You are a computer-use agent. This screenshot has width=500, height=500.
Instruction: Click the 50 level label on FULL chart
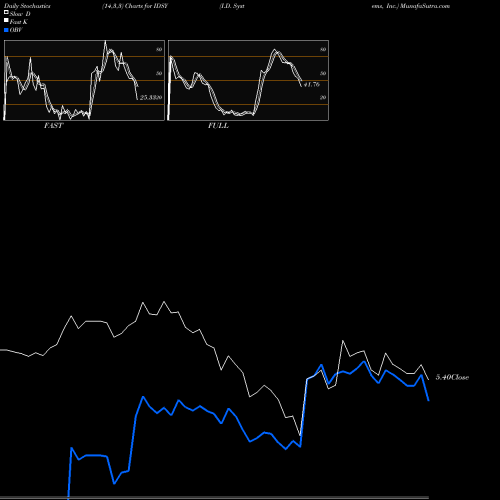tap(323, 73)
